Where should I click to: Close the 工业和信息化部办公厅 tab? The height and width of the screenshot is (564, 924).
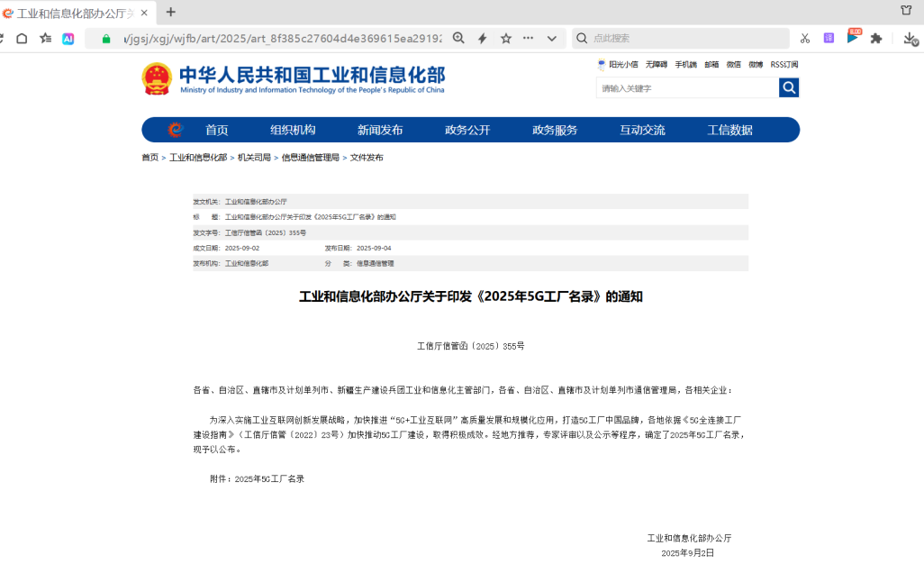tap(144, 13)
